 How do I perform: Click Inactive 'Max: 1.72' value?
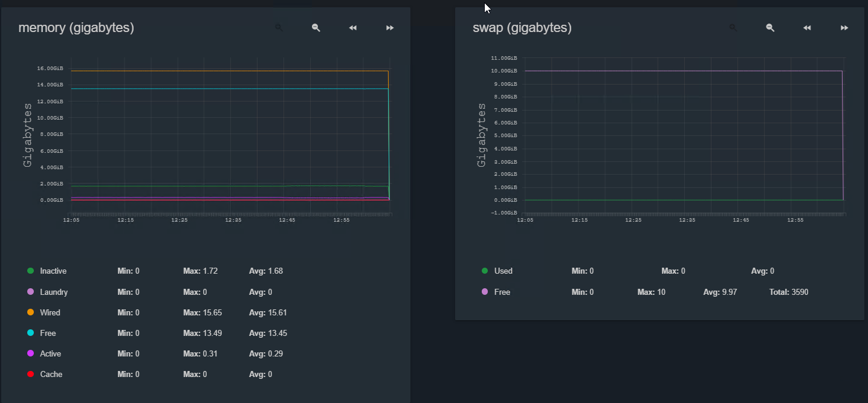pyautogui.click(x=200, y=271)
